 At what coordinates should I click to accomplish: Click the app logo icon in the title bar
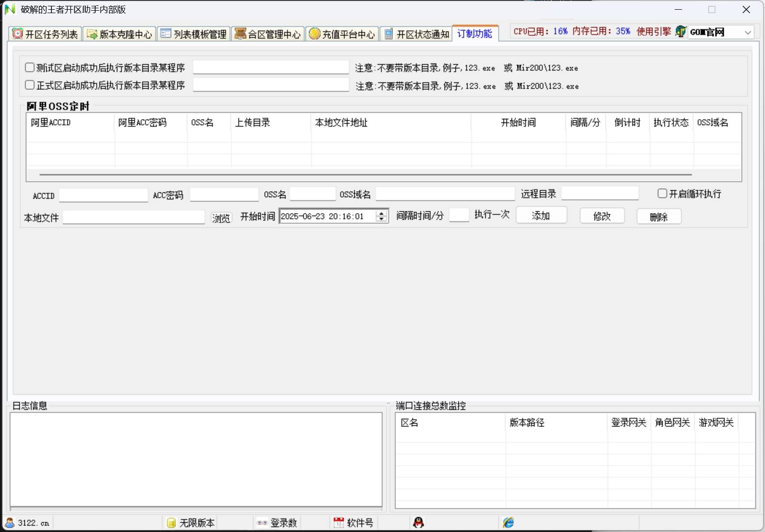point(10,9)
